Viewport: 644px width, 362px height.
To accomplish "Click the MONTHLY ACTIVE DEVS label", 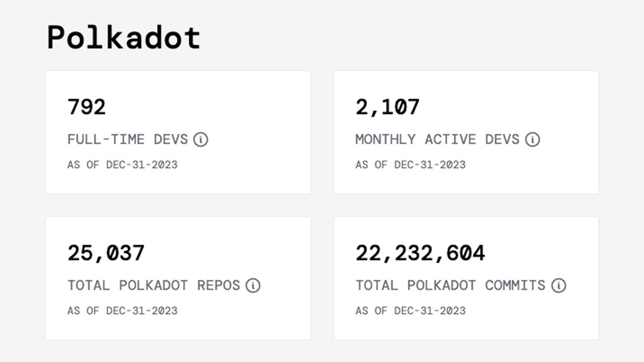I will coord(437,139).
